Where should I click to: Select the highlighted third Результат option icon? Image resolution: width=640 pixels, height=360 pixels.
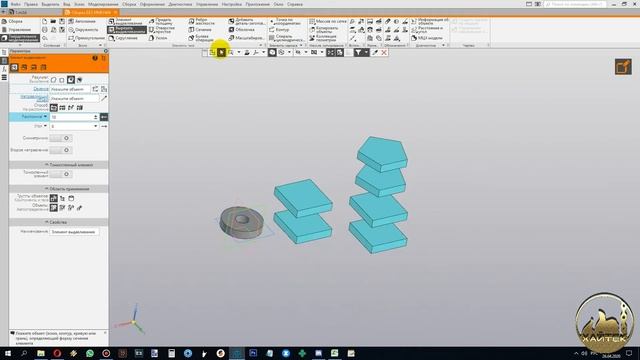(71, 80)
